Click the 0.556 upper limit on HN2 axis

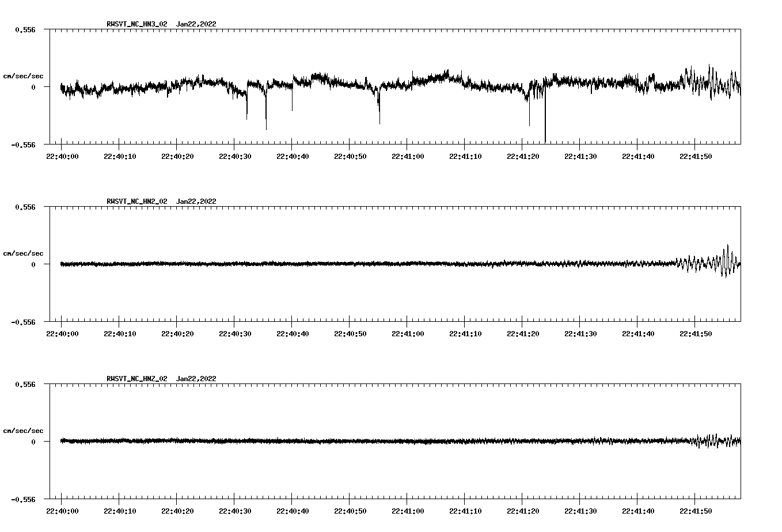[x=25, y=207]
